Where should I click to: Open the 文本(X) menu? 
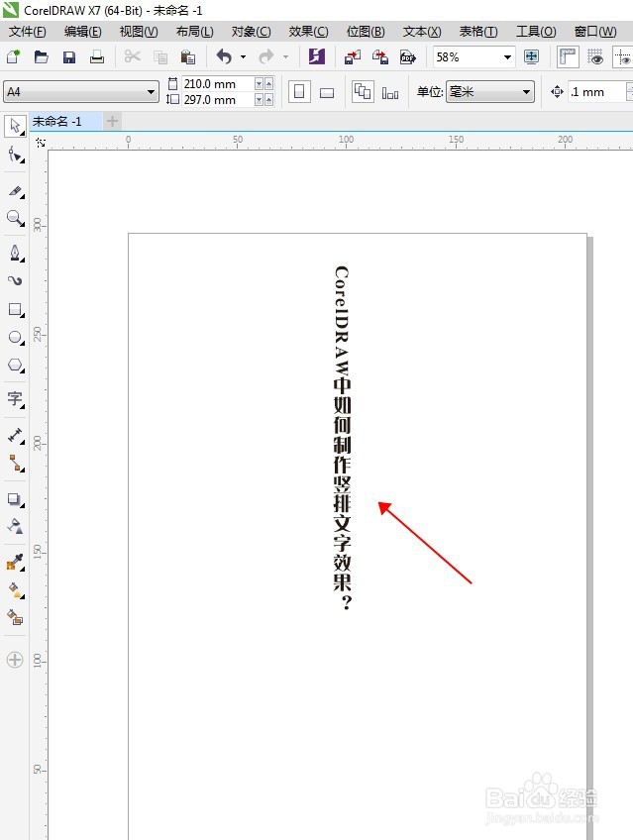pyautogui.click(x=421, y=32)
